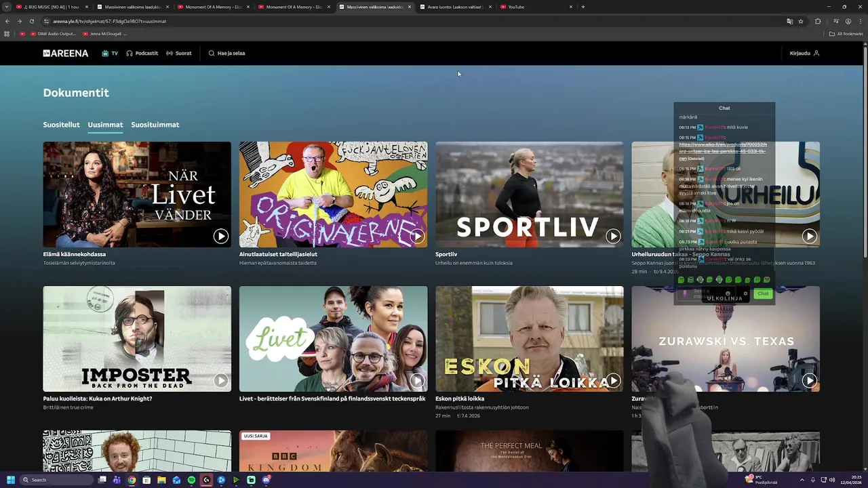868x488 pixels.
Task: Open the apps grid in bookmarks bar
Action: point(7,34)
